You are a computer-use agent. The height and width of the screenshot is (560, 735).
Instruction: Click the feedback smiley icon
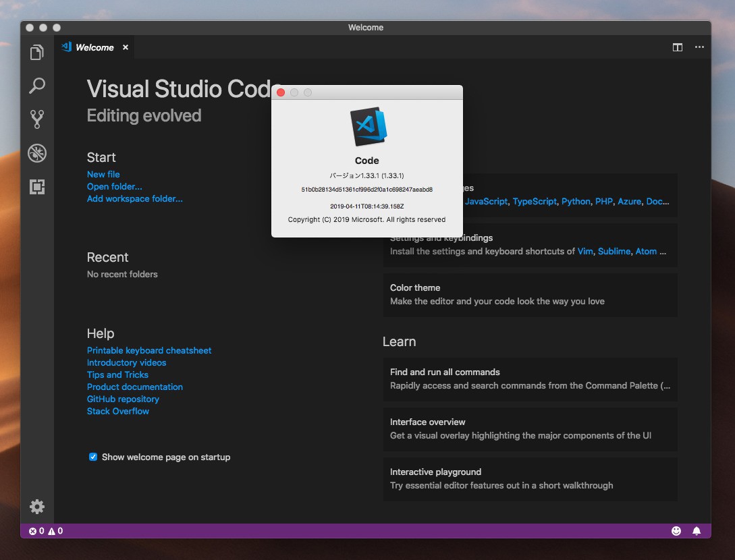676,531
